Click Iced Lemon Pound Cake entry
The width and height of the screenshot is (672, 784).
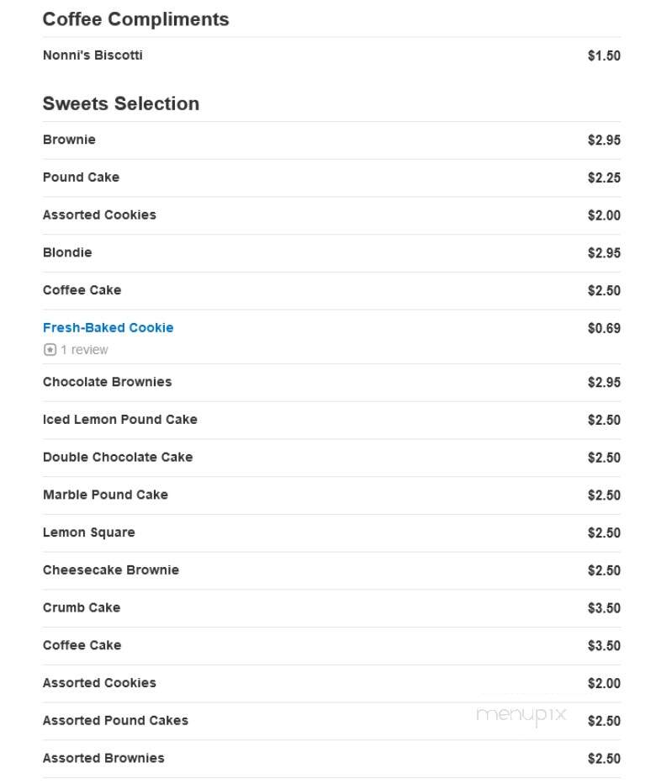[120, 419]
